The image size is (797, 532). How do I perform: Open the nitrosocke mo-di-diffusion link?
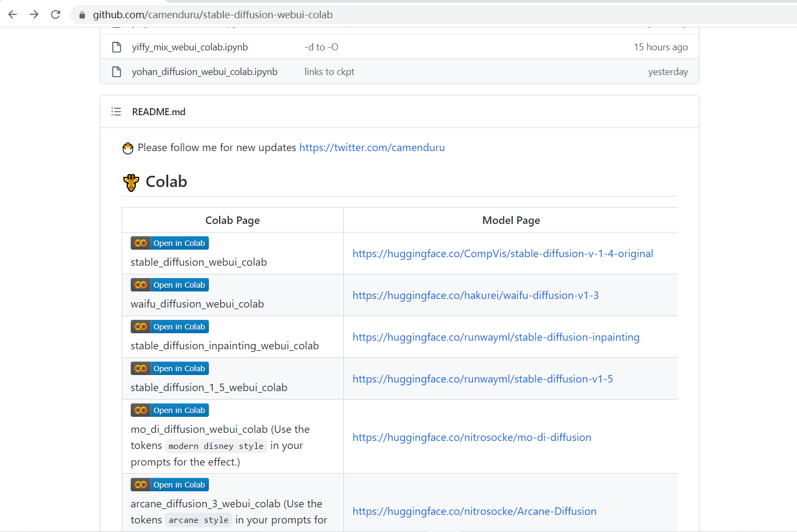tap(472, 437)
